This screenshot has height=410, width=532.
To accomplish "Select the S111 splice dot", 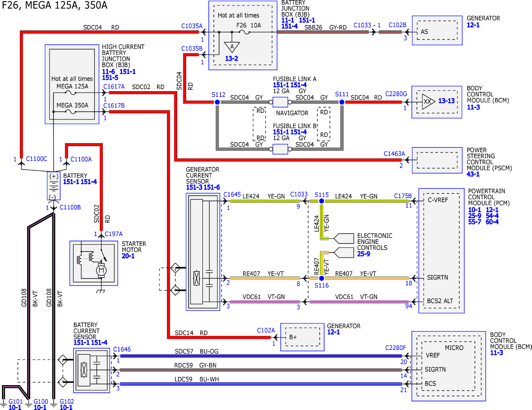I will click(x=342, y=102).
